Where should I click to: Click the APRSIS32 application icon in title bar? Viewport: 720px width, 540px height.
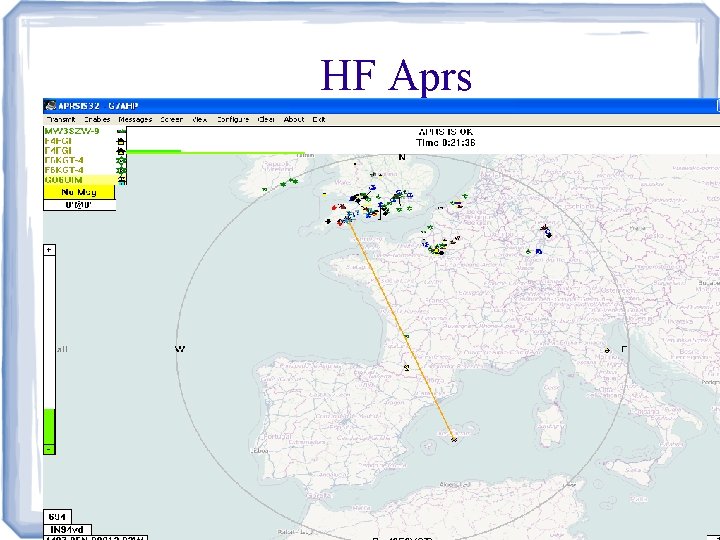pyautogui.click(x=49, y=104)
